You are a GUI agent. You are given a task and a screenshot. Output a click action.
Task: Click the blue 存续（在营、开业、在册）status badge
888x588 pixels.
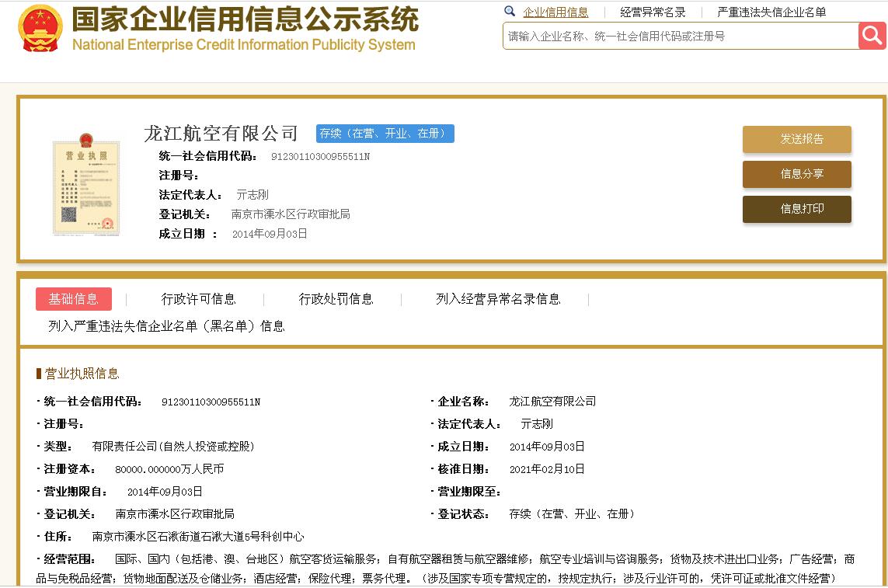385,133
